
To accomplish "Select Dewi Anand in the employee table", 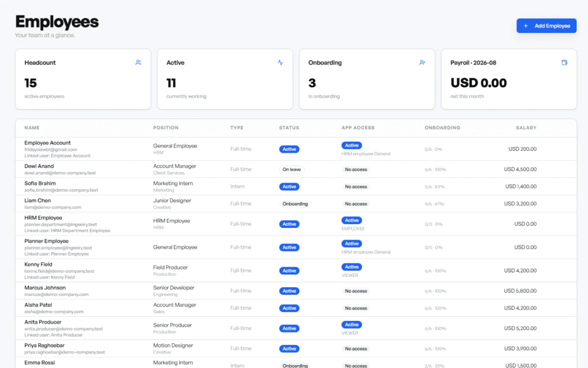I will [39, 166].
